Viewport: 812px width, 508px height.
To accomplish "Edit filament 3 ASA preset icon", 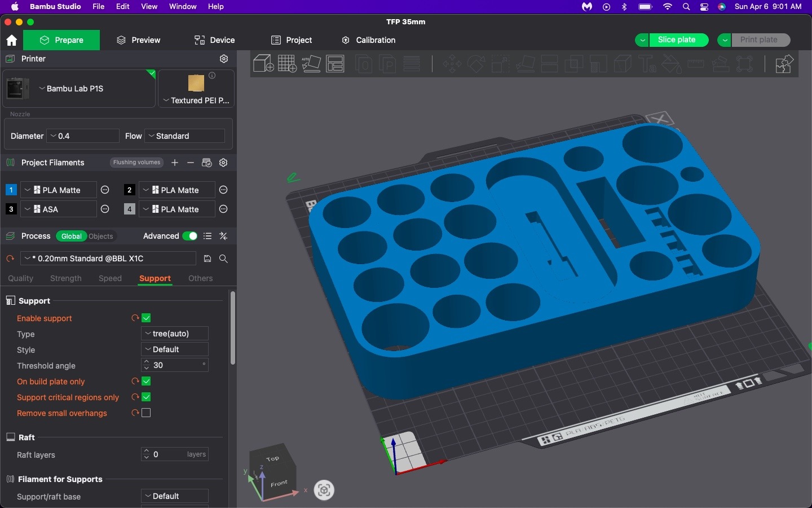I will click(x=105, y=209).
